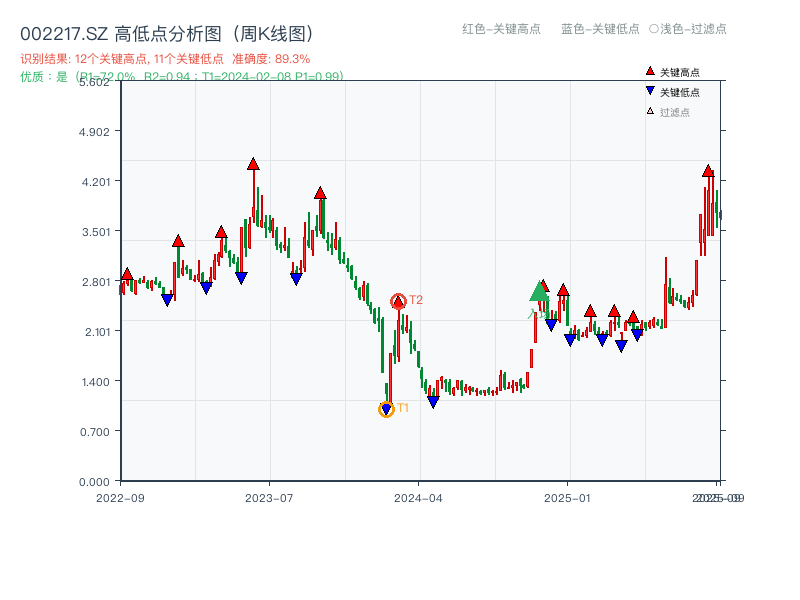800x600 pixels.
Task: Select the 关键高点 red triangle legend icon
Action: [649, 70]
